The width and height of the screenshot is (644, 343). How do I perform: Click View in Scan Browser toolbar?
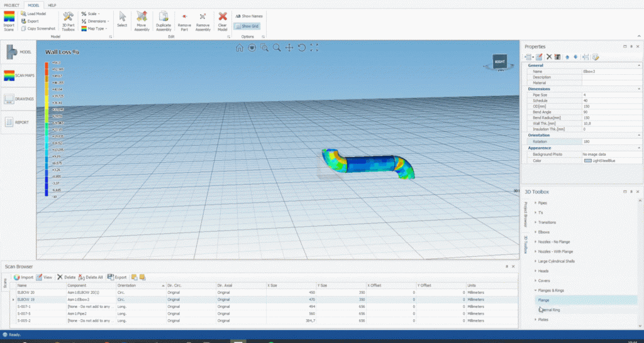pos(44,278)
